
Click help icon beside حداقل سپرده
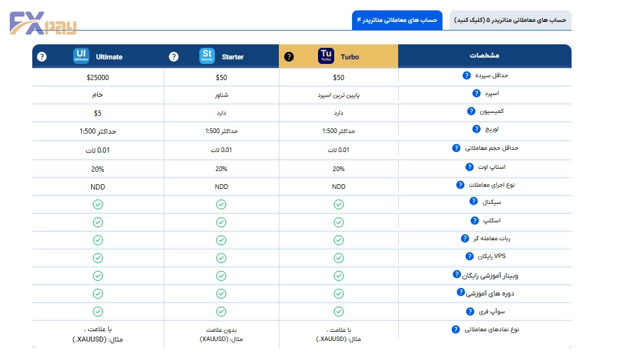tap(467, 75)
